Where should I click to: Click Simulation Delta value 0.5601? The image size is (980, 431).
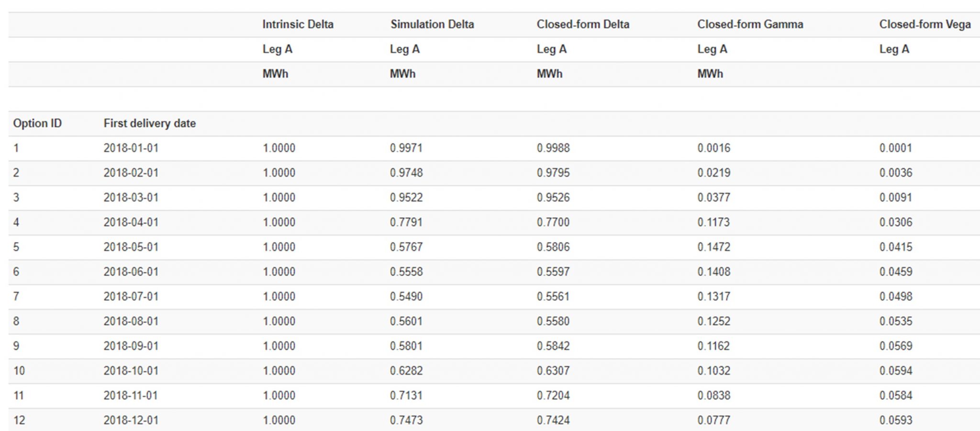pos(406,321)
